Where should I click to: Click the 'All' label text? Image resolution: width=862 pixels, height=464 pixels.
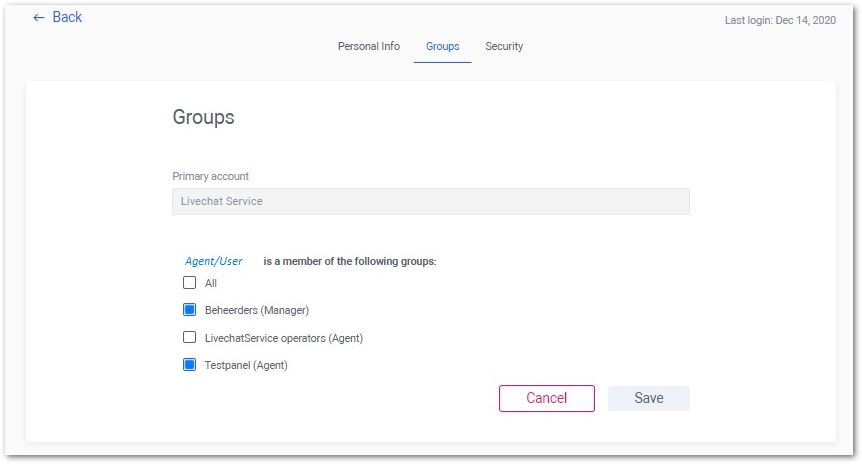point(211,283)
